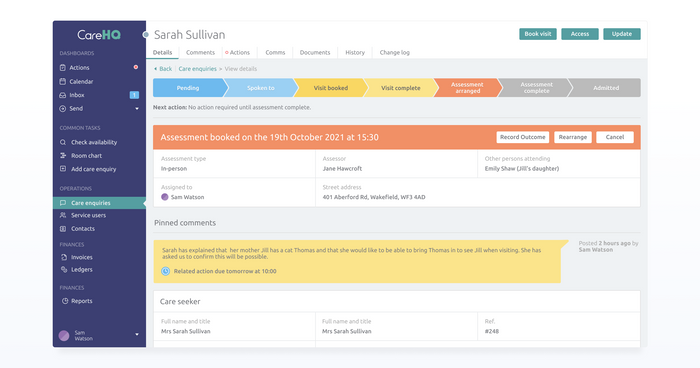Image resolution: width=700 pixels, height=368 pixels.
Task: Click the status dot beside Sarah Sullivan
Action: (x=146, y=34)
